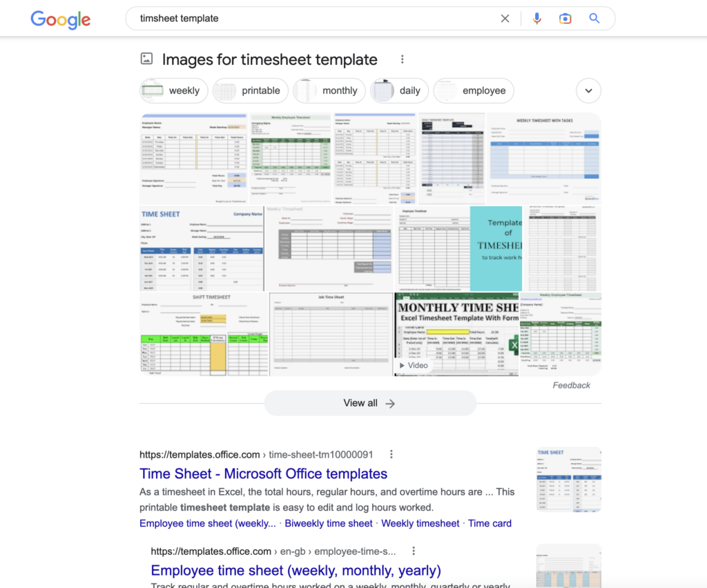Click the Google logo
The height and width of the screenshot is (588, 707).
pos(60,19)
